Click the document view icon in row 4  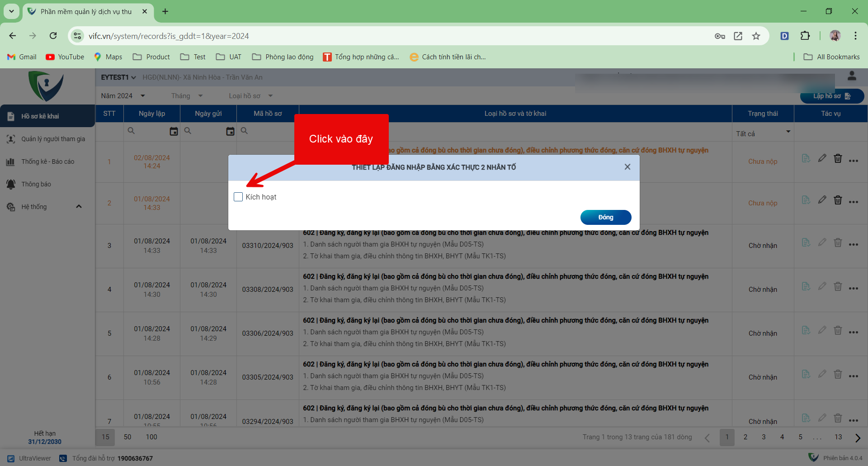pos(806,286)
